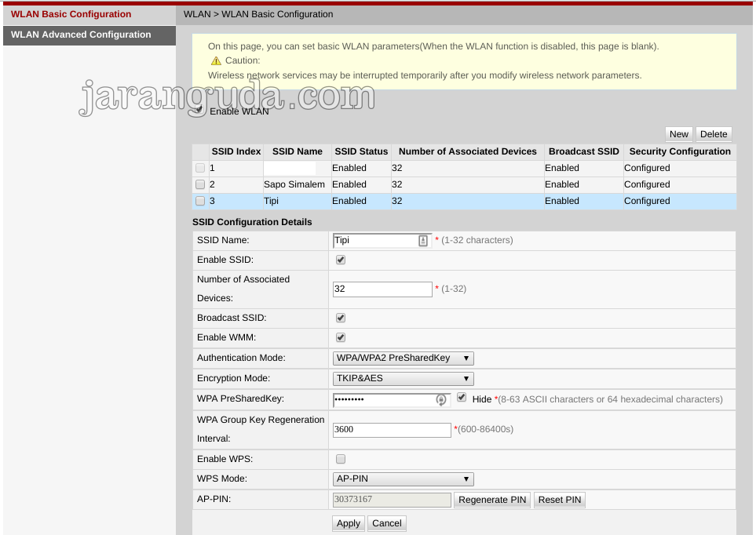Click the Security Configuration column header
The height and width of the screenshot is (535, 756).
[680, 151]
